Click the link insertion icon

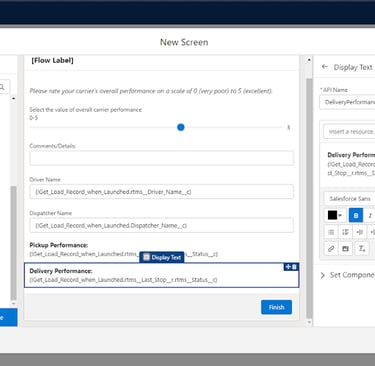point(331,249)
